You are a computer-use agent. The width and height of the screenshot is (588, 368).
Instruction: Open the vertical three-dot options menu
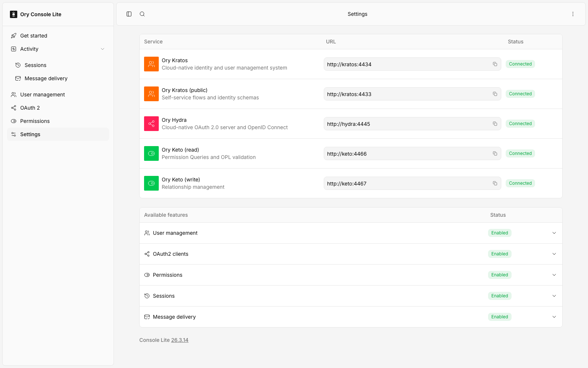pyautogui.click(x=573, y=14)
